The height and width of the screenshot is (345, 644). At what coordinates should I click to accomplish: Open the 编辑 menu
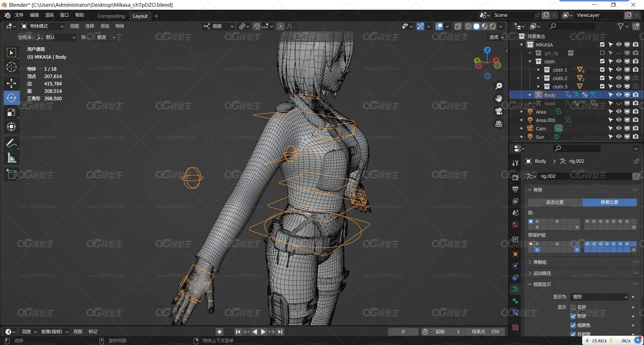[34, 15]
